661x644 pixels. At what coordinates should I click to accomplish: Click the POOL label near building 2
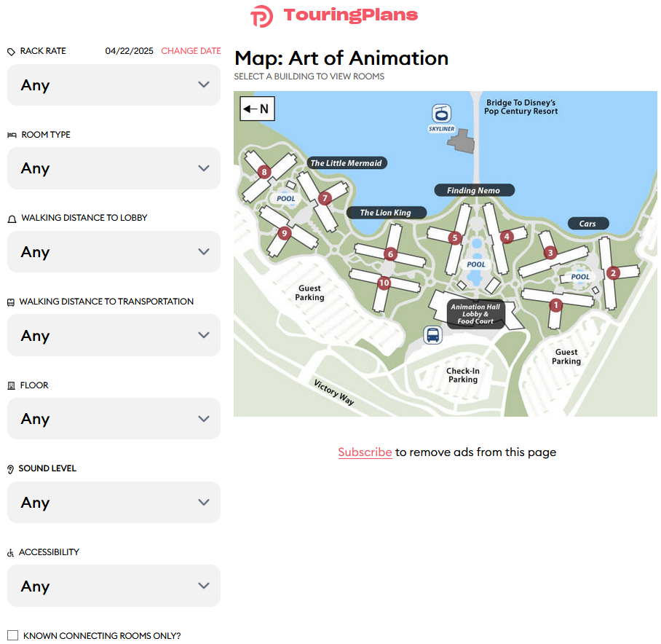click(580, 277)
